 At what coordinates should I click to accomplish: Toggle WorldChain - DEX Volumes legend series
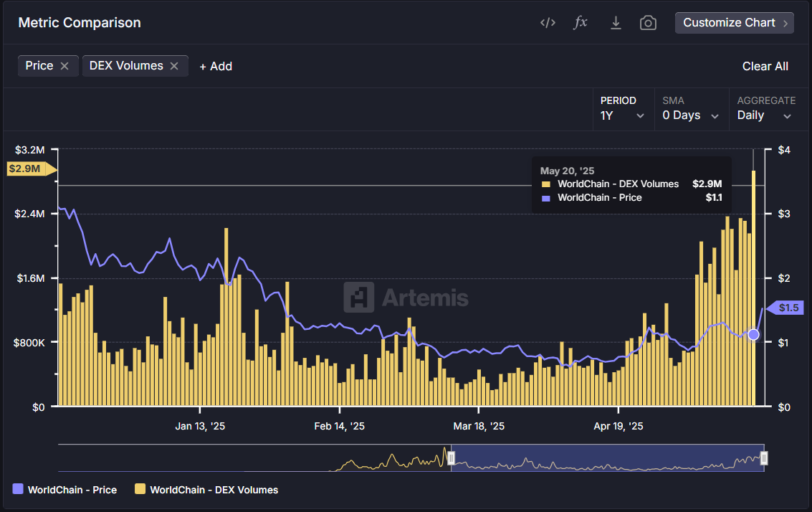point(206,490)
